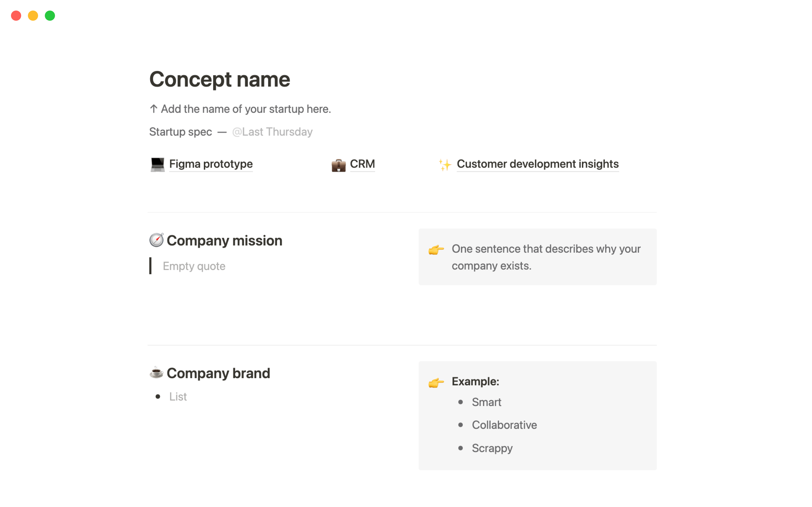The image size is (812, 507).
Task: Open the Figma prototype page link
Action: pos(211,164)
